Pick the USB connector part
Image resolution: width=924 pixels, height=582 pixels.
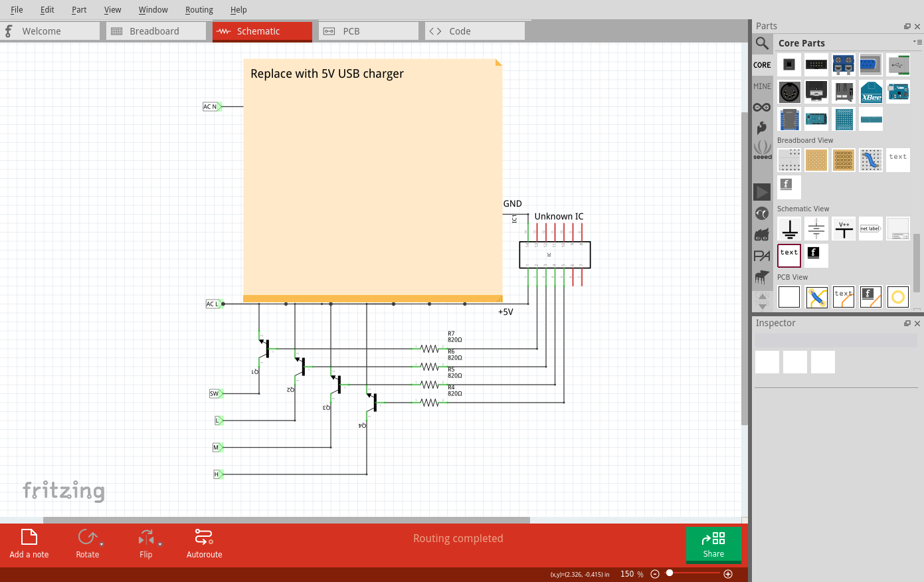pyautogui.click(x=898, y=64)
